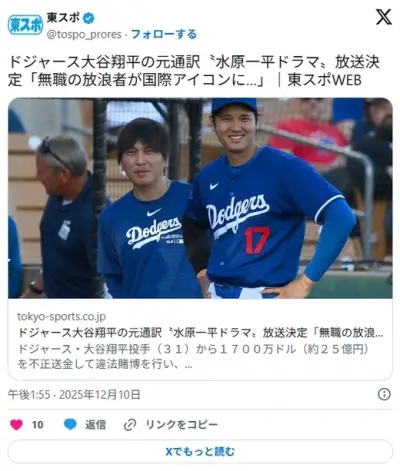400x471 pixels.
Task: Click the blue reply bubble icon
Action: (70, 424)
